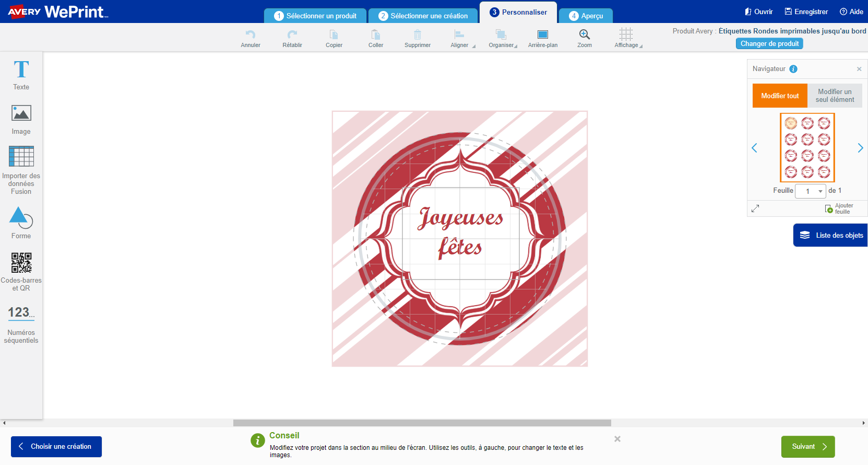868x465 pixels.
Task: Click the Supprimer trash icon
Action: point(418,34)
